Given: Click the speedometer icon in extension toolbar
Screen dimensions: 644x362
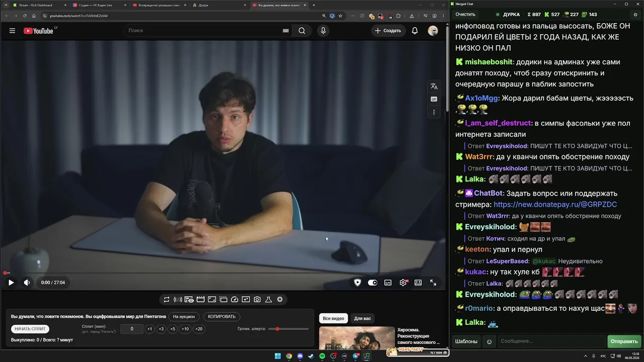Looking at the screenshot, I should pyautogui.click(x=234, y=300).
